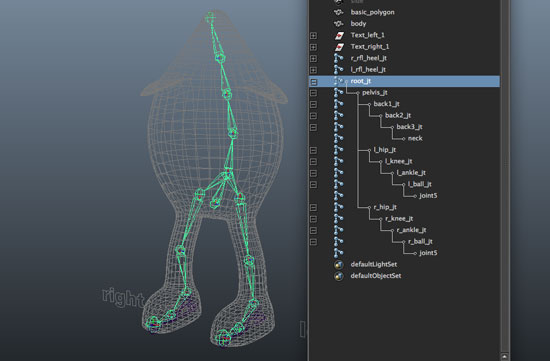The image size is (550, 361).
Task: Collapse the l_knee_jt branch
Action: coord(313,162)
